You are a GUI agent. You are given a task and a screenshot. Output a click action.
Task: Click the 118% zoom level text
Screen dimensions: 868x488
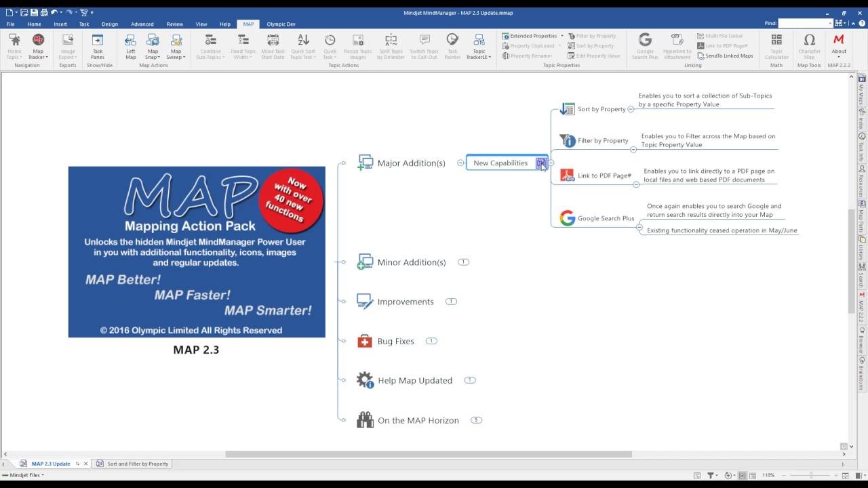[x=768, y=475]
